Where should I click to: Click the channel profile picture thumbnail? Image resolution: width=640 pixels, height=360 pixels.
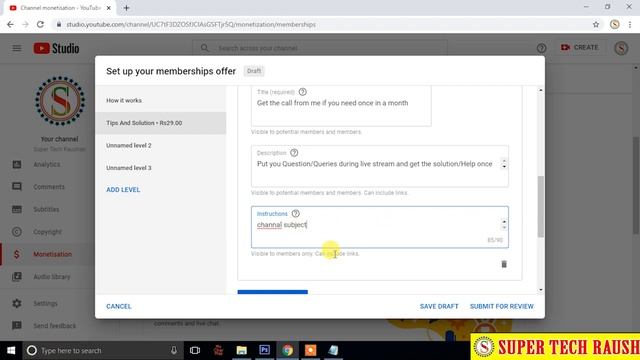tap(60, 101)
